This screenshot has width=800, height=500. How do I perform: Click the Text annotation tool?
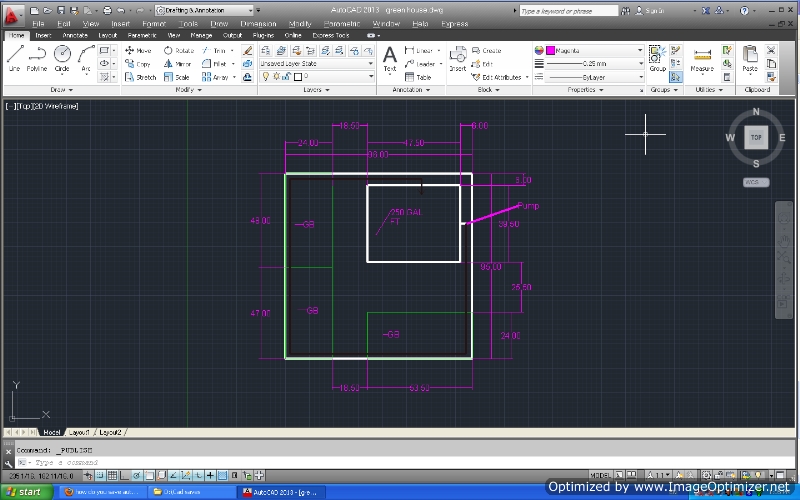(390, 58)
